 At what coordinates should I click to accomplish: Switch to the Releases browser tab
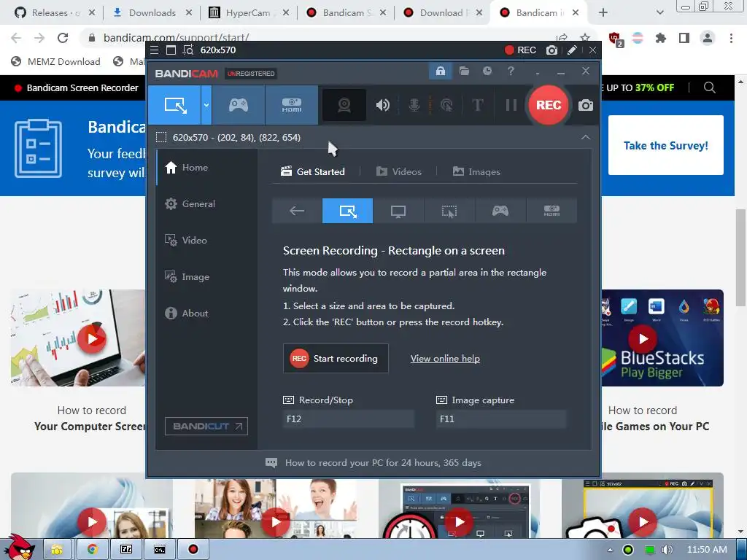coord(53,13)
